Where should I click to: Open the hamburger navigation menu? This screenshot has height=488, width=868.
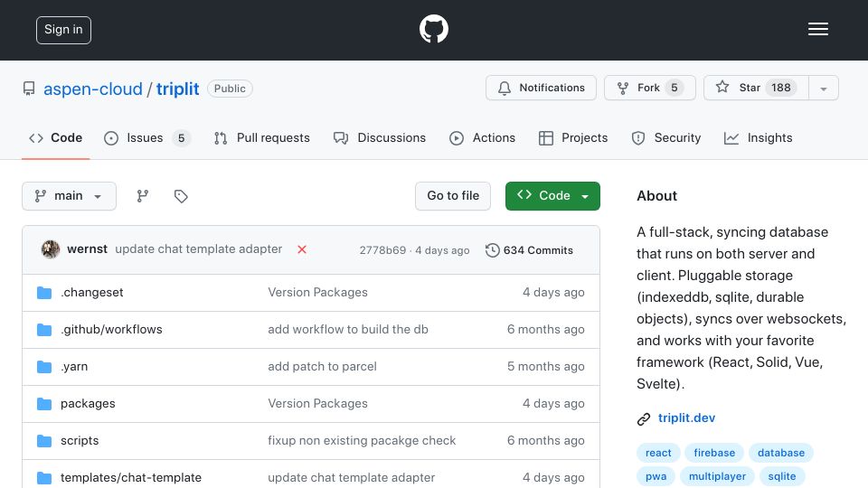(x=817, y=29)
